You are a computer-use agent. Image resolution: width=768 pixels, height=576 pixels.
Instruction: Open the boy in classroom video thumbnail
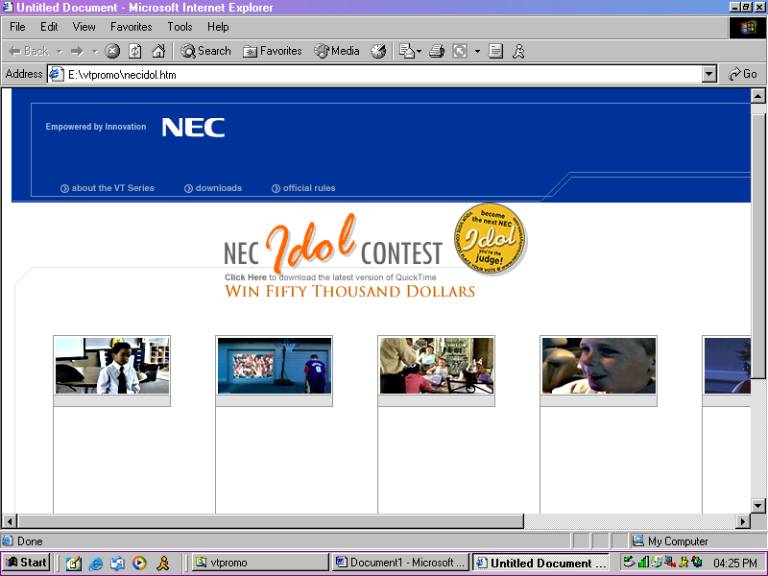click(112, 365)
